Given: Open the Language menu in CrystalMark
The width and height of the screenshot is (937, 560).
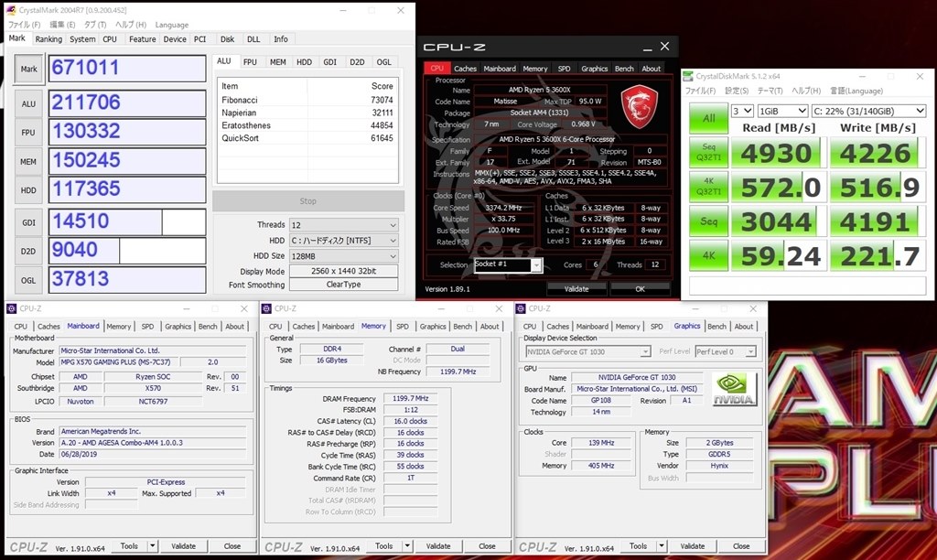Looking at the screenshot, I should (x=171, y=25).
